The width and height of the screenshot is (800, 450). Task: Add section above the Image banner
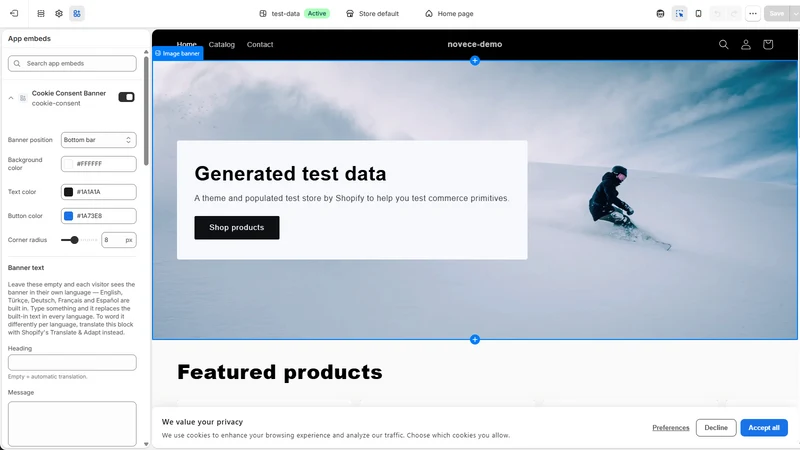click(474, 61)
